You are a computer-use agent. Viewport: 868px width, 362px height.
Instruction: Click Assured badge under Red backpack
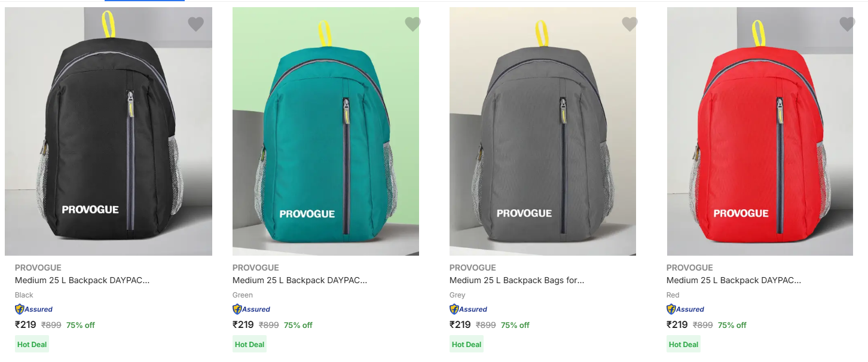point(686,309)
